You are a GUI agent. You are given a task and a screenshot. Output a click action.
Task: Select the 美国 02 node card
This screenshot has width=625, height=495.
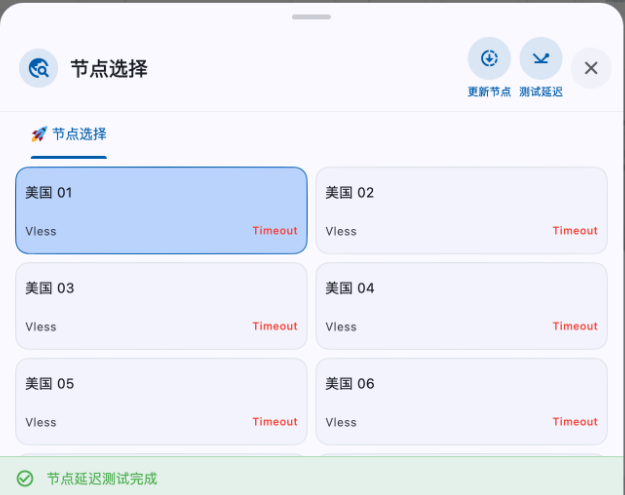click(462, 210)
